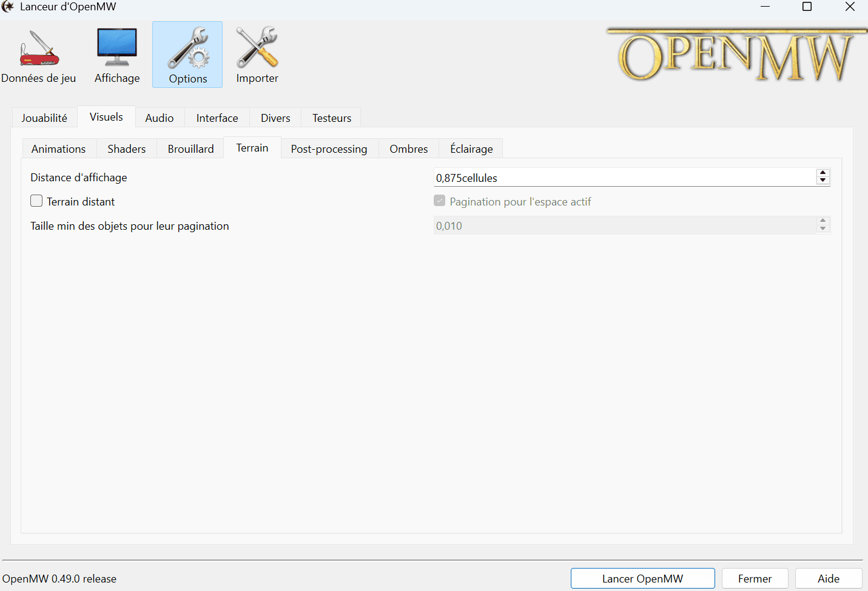
Task: Enable the Terrain distant checkbox
Action: tap(36, 201)
